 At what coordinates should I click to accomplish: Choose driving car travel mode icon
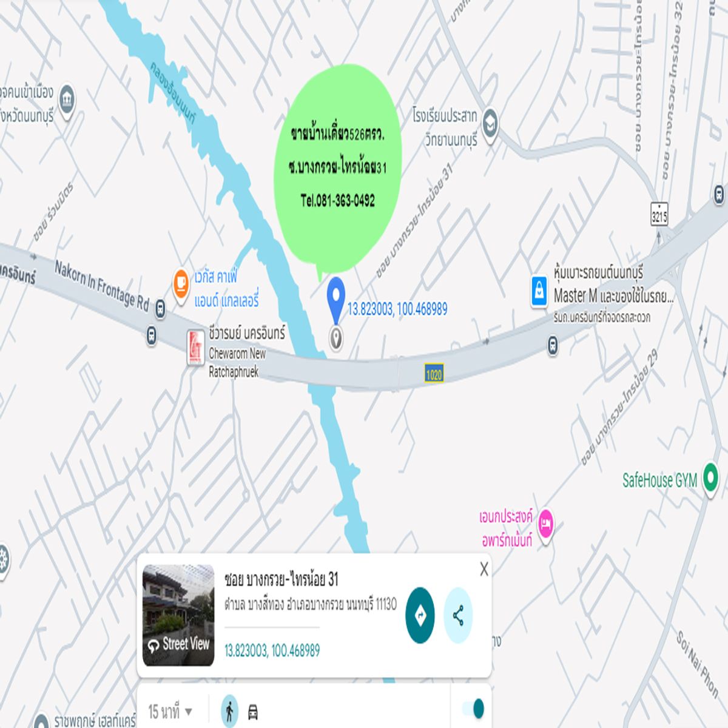coord(253,712)
